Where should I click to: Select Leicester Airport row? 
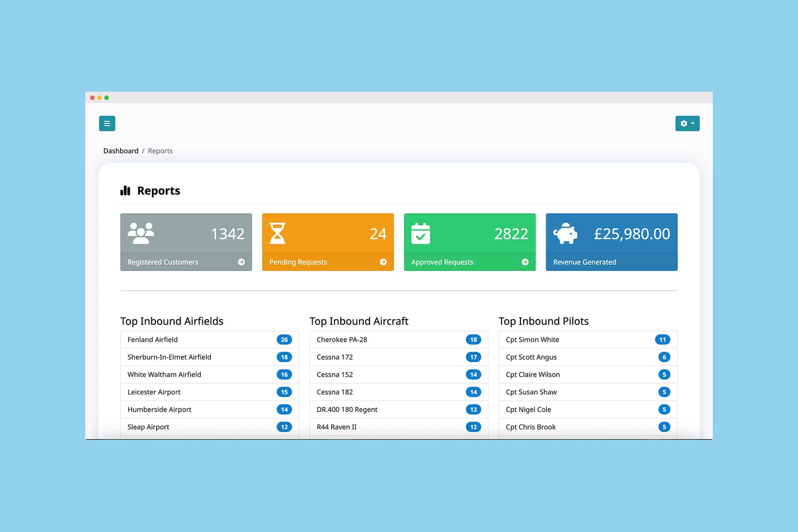pyautogui.click(x=209, y=392)
